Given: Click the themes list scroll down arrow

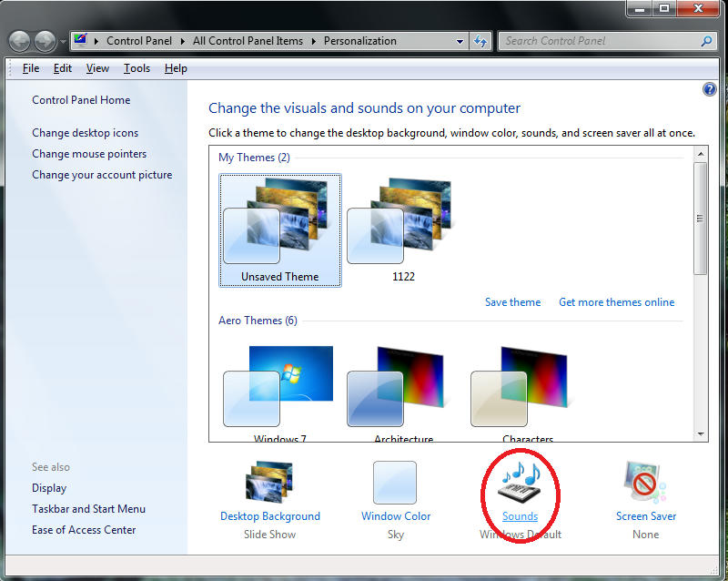Looking at the screenshot, I should 701,434.
